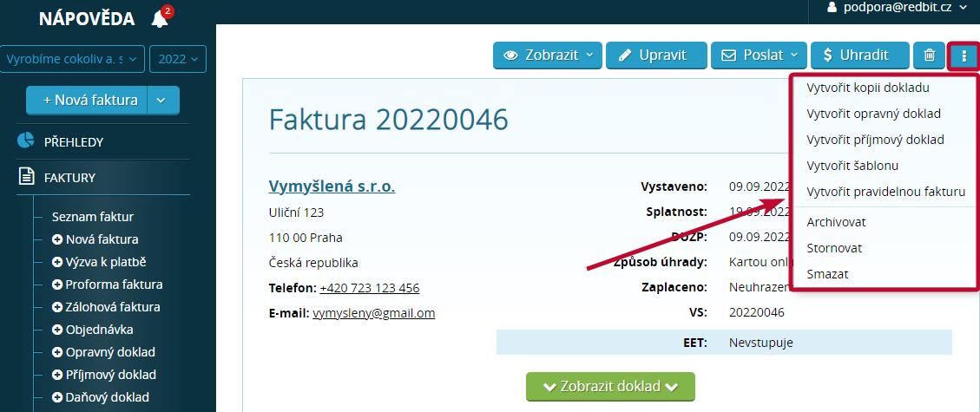Expand invoice with Zobrazit doklad button
This screenshot has height=412, width=980.
point(610,386)
